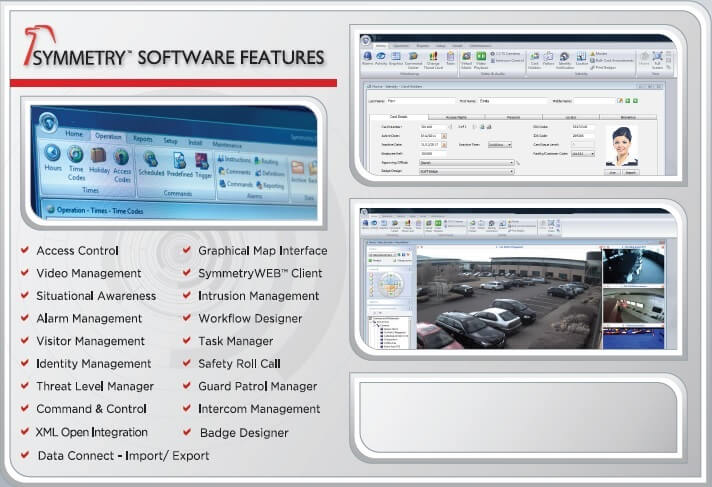Click the Inactive Date calendar button
This screenshot has height=487, width=712.
[x=444, y=144]
